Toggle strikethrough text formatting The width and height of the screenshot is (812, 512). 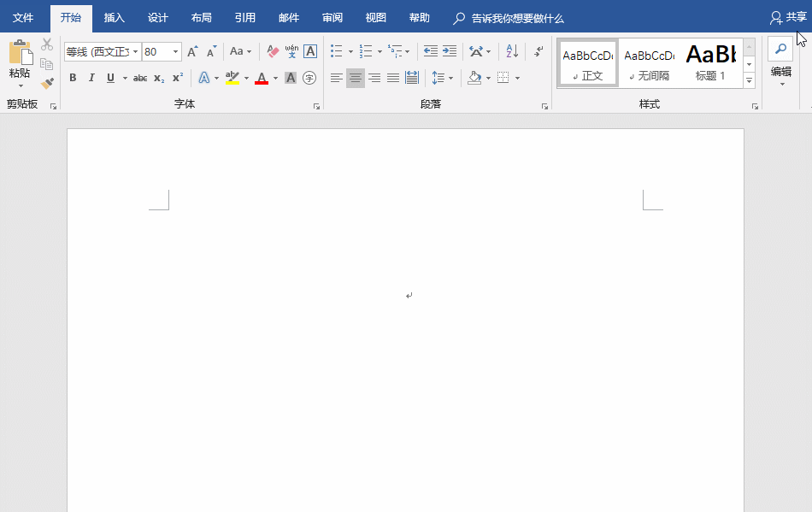140,78
